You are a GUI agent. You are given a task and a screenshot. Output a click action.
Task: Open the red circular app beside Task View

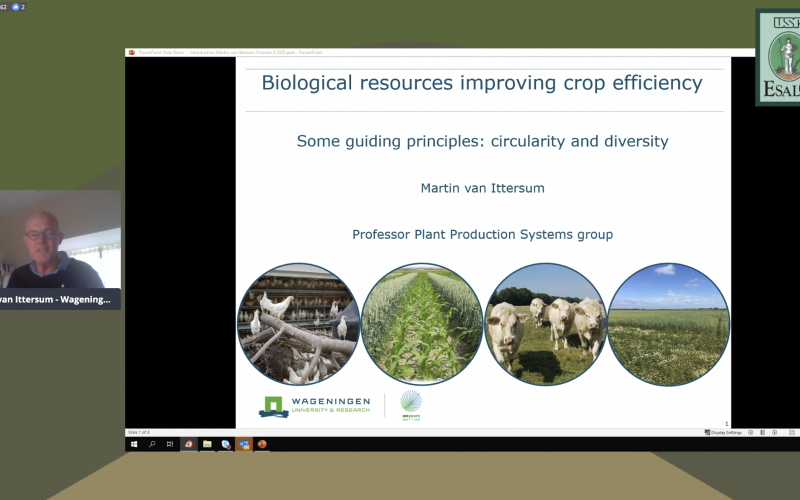pos(189,444)
